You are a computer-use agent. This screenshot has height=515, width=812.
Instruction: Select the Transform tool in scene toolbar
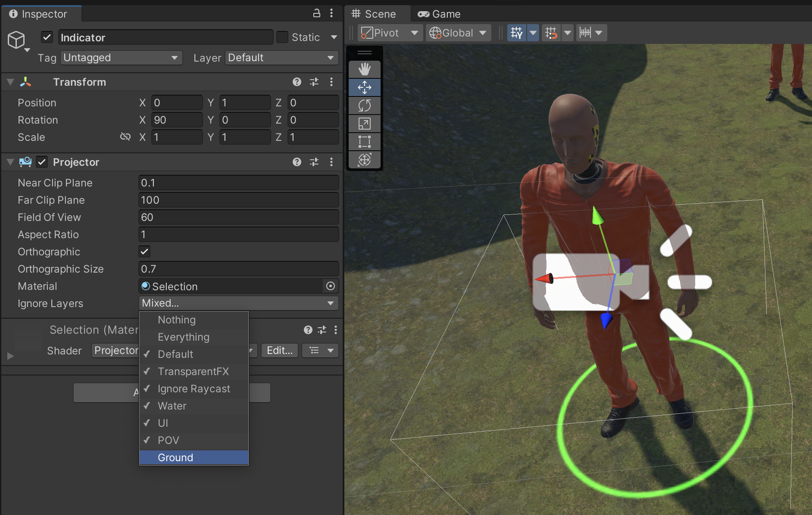pyautogui.click(x=364, y=160)
